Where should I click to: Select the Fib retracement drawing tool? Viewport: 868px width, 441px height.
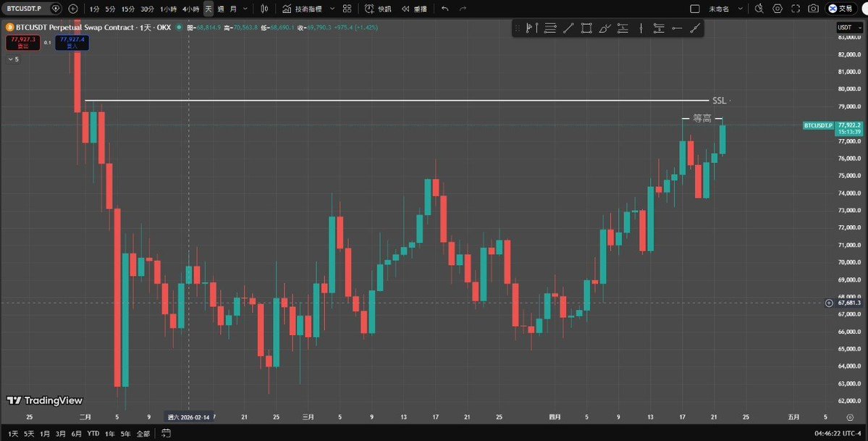click(x=550, y=28)
